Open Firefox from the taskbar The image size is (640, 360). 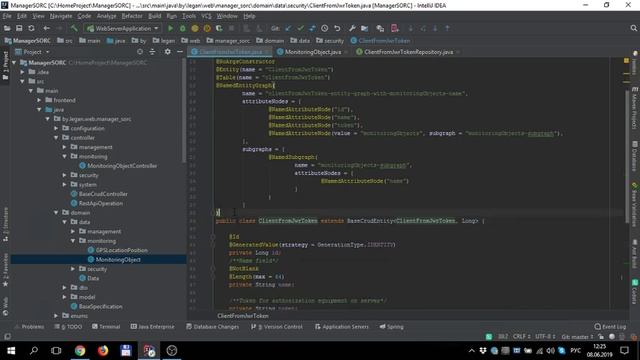click(103, 350)
